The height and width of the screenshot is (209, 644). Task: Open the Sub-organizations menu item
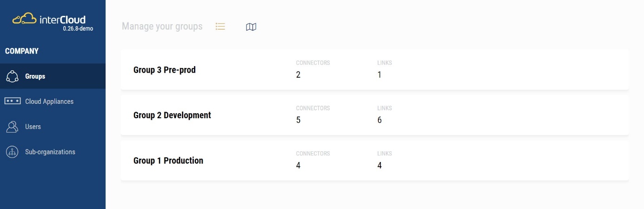tap(50, 152)
